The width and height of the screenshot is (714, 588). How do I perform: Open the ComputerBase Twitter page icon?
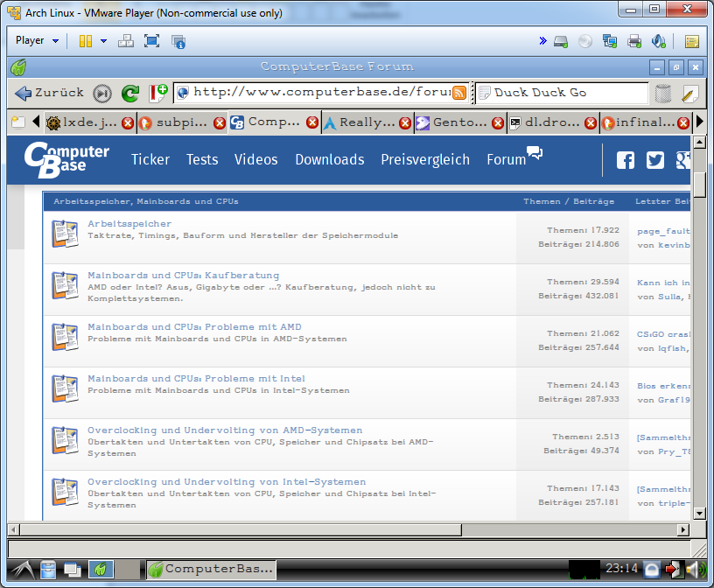654,160
